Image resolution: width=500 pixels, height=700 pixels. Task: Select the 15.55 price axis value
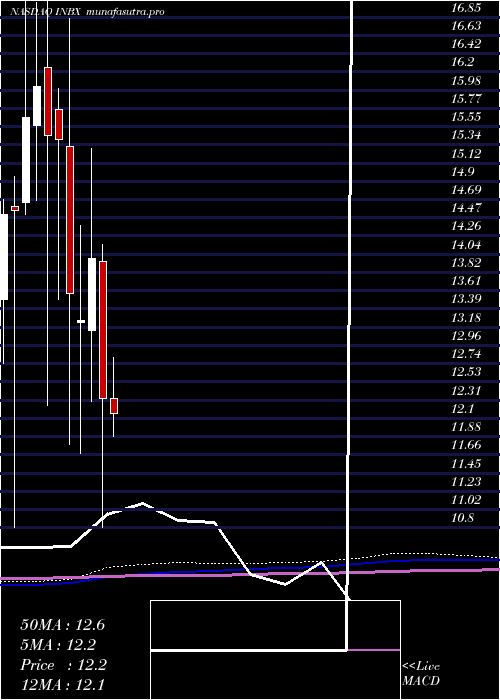click(x=466, y=117)
